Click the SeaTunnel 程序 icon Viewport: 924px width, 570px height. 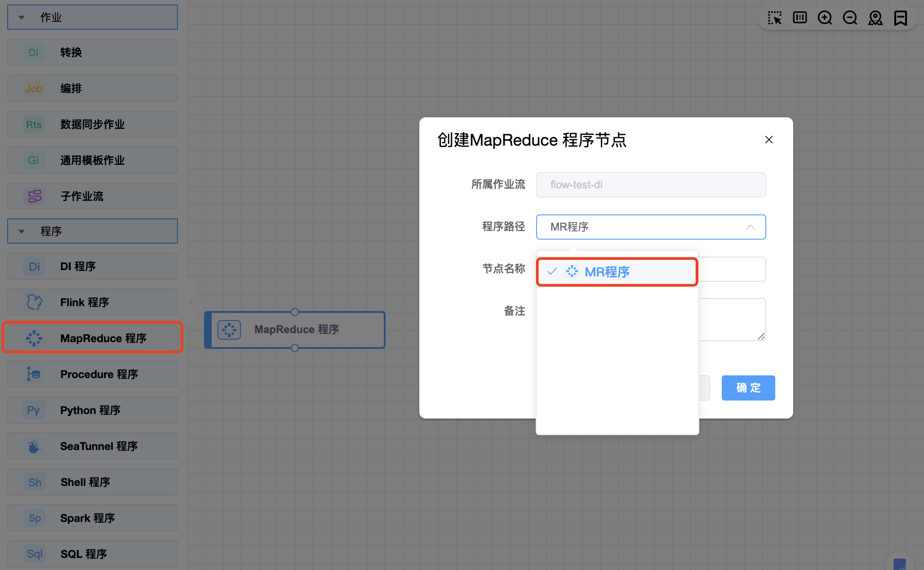(34, 446)
